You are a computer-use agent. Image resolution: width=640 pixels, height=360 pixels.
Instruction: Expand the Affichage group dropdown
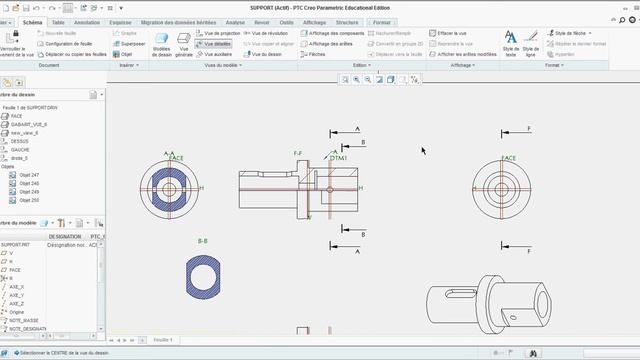463,65
